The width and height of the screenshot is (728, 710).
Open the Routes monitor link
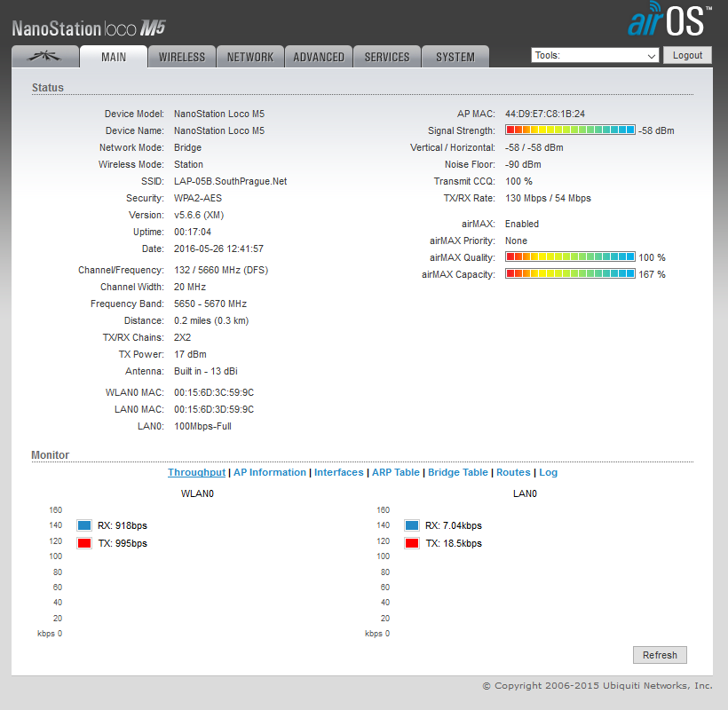(513, 472)
